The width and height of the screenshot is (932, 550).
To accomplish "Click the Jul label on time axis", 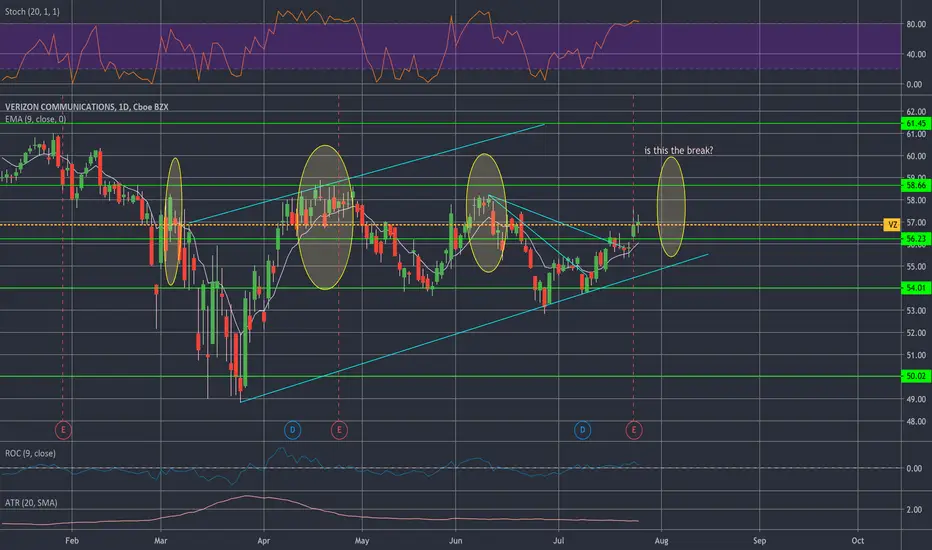I will [558, 541].
